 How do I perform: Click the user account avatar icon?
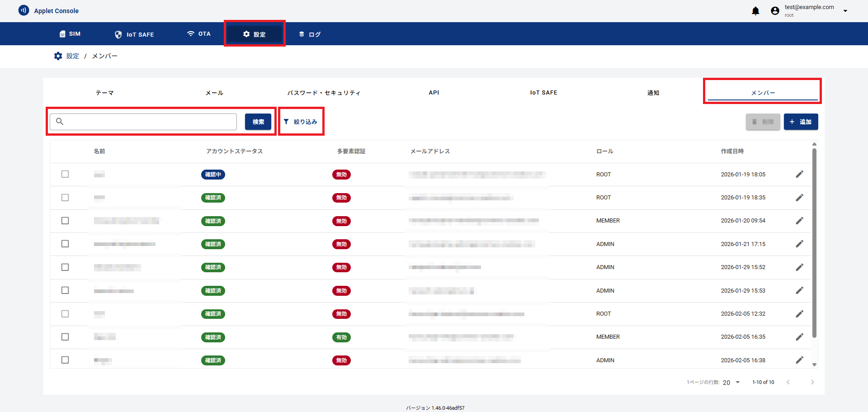(775, 11)
